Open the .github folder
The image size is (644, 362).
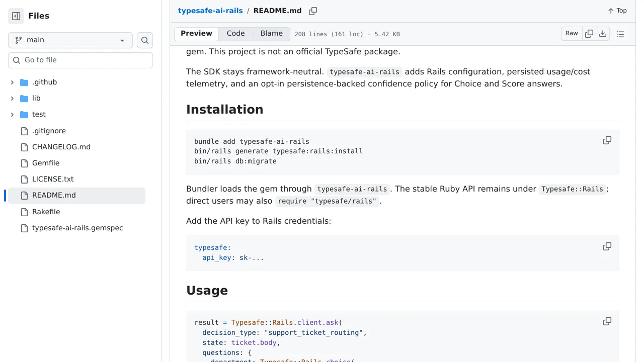pos(44,82)
